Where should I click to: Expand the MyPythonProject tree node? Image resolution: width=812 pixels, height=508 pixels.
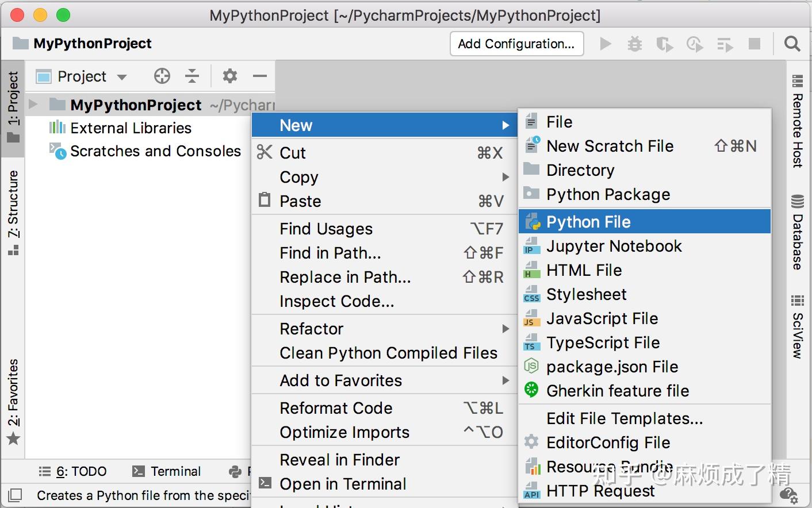[x=33, y=105]
